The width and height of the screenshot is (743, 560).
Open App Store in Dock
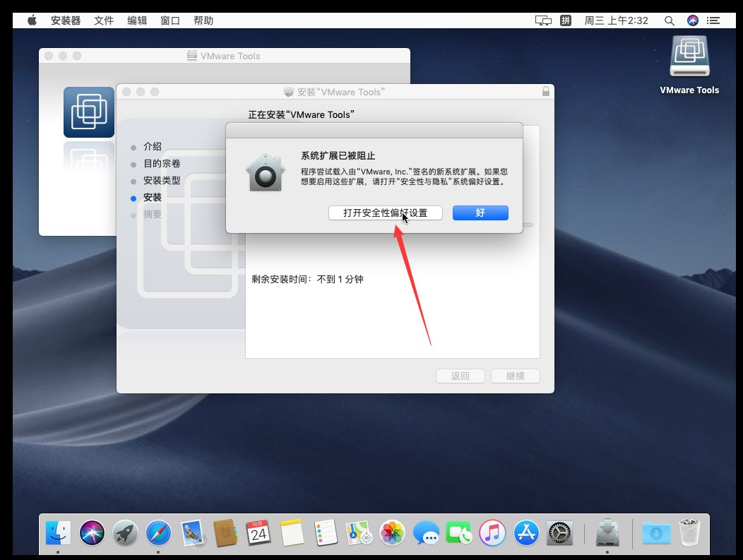pos(526,533)
